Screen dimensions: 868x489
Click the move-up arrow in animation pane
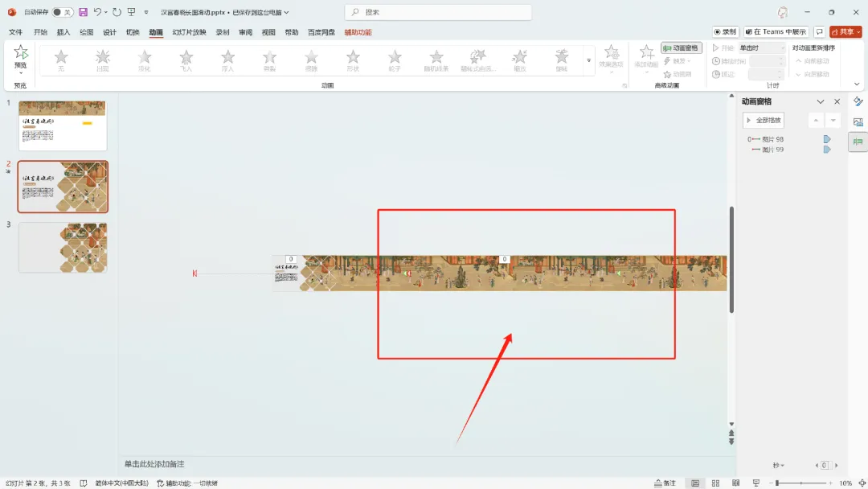pos(816,120)
